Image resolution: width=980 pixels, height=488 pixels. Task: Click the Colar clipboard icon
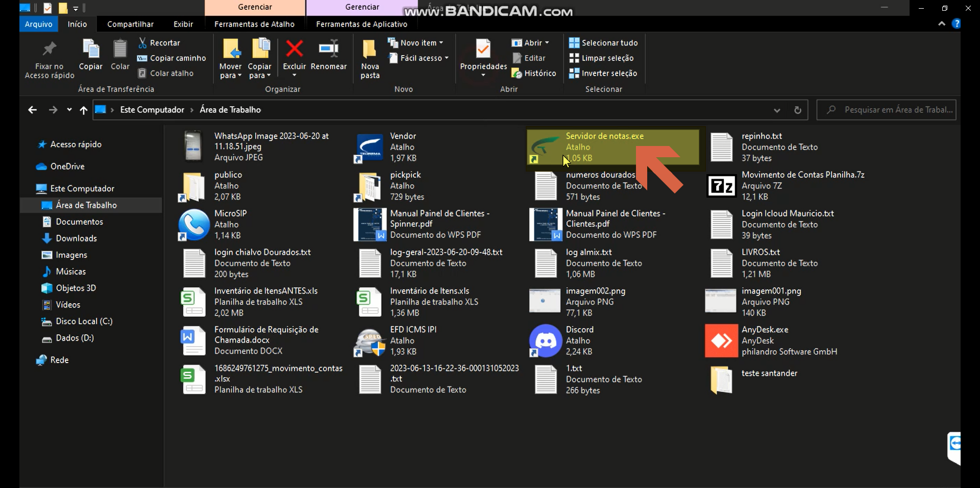120,50
